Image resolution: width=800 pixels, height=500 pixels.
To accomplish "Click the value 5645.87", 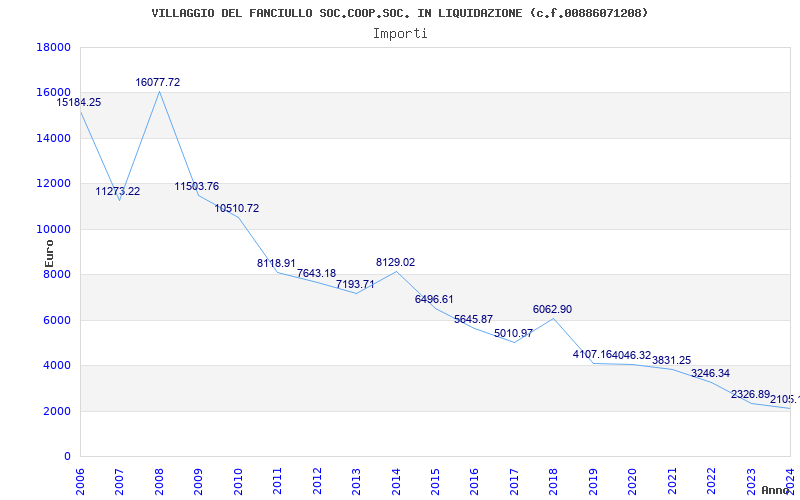I will 473,320.
